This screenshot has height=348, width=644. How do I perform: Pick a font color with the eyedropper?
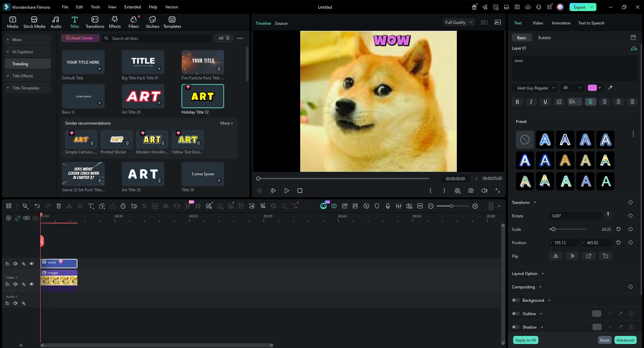pos(610,88)
